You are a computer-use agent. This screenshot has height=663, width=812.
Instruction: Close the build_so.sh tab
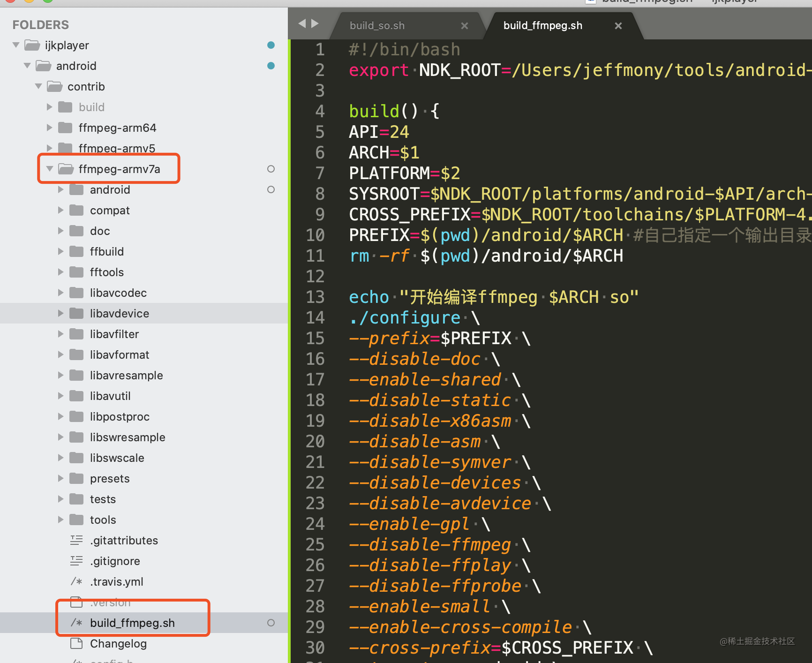pyautogui.click(x=464, y=25)
